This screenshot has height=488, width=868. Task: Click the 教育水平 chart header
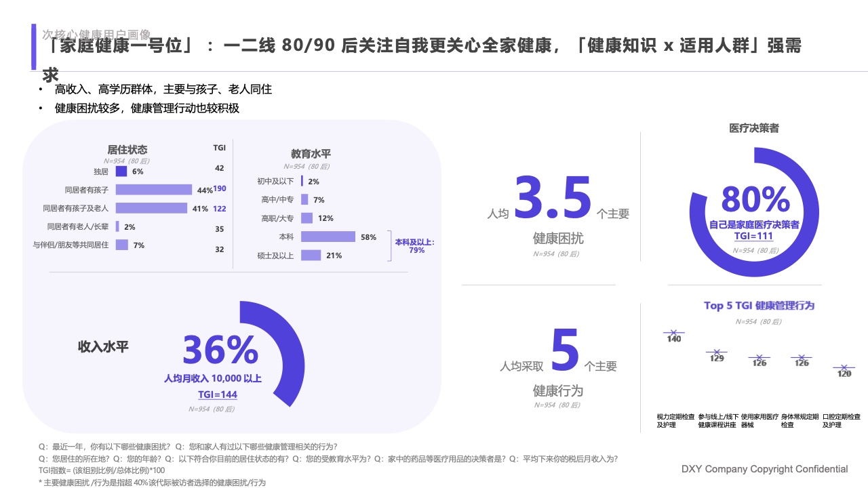[x=311, y=154]
